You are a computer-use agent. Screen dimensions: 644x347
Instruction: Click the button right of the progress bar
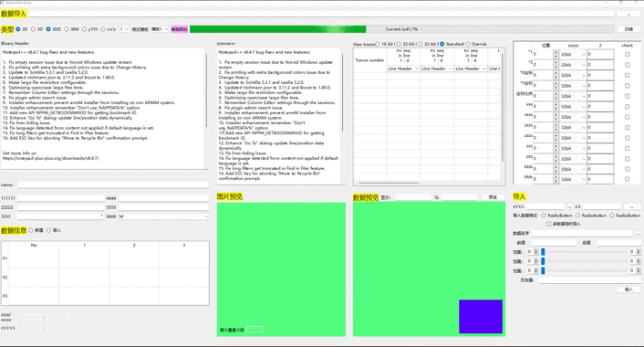(628, 29)
